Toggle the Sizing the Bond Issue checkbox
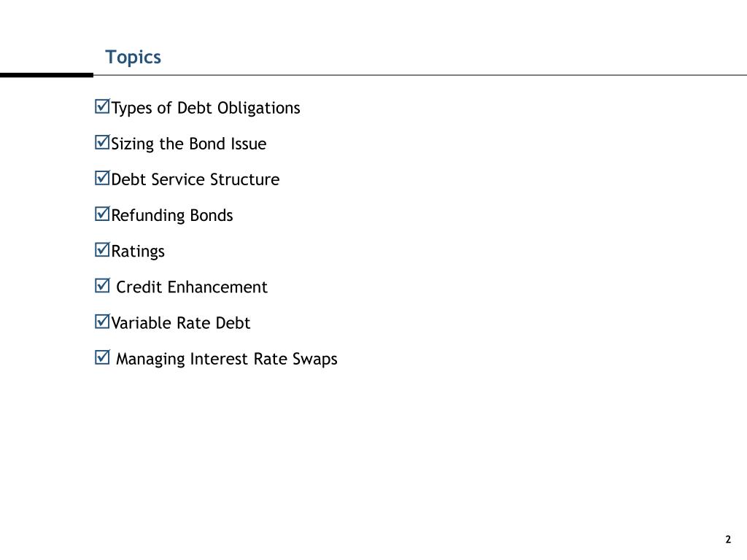Image resolution: width=747 pixels, height=560 pixels. point(102,143)
